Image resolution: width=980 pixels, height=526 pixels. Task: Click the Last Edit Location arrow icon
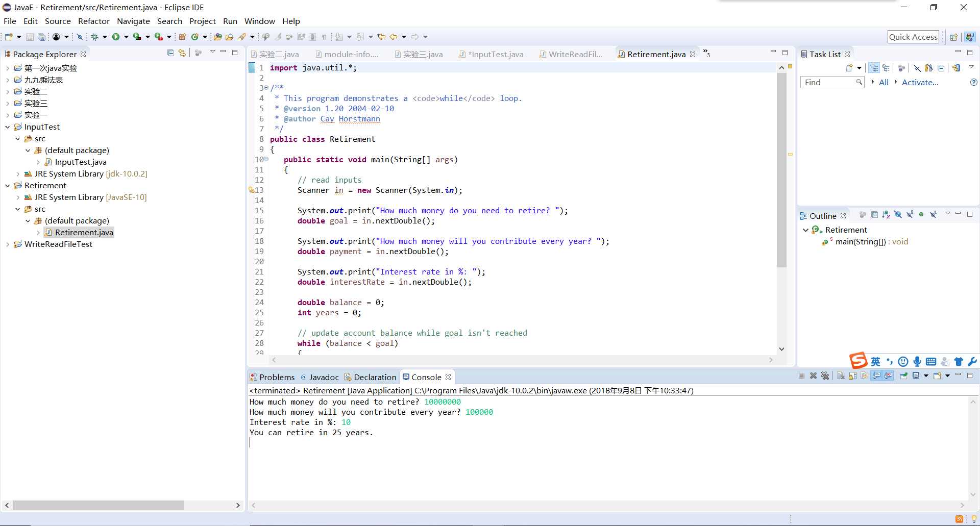(381, 37)
